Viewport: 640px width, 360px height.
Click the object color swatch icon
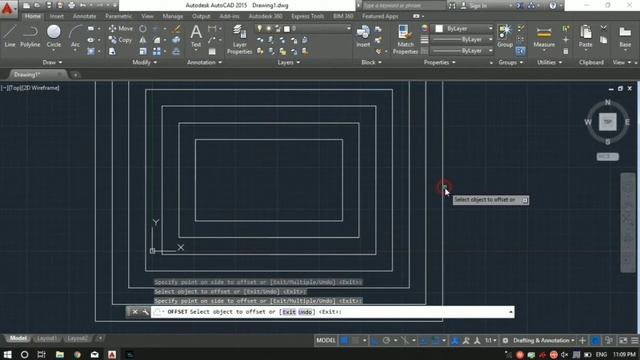[x=425, y=29]
